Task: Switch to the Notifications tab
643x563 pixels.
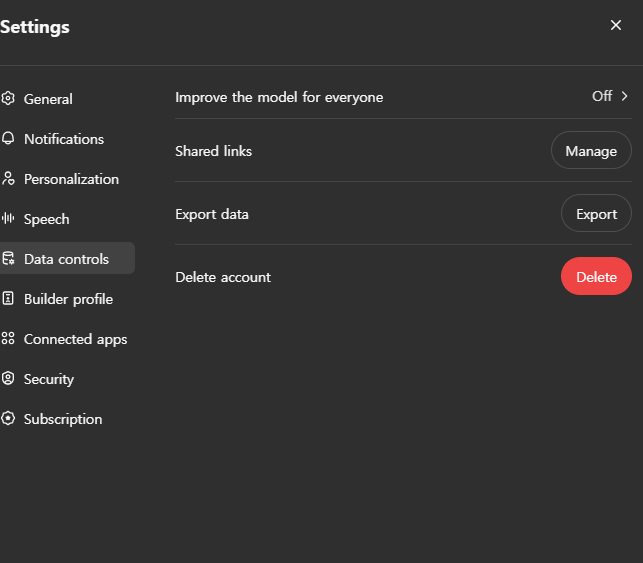Action: [x=64, y=139]
